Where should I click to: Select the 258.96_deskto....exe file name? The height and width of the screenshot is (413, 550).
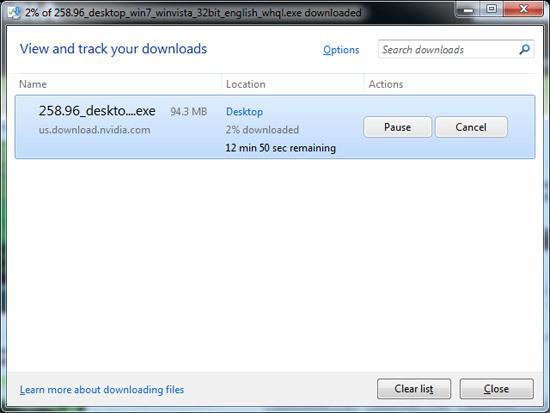pos(97,111)
